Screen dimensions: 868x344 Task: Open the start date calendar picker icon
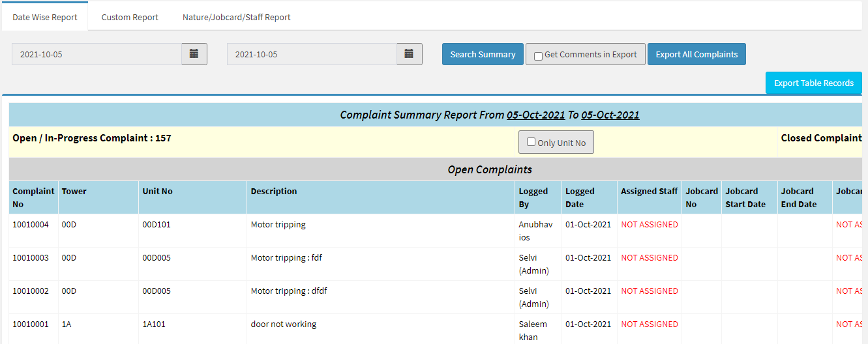click(194, 54)
